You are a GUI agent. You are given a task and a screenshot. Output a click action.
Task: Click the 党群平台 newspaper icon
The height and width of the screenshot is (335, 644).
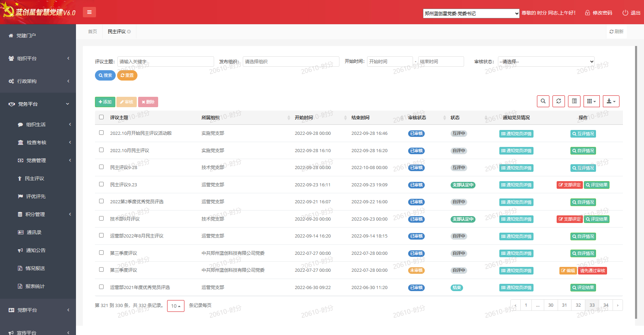pyautogui.click(x=11, y=310)
